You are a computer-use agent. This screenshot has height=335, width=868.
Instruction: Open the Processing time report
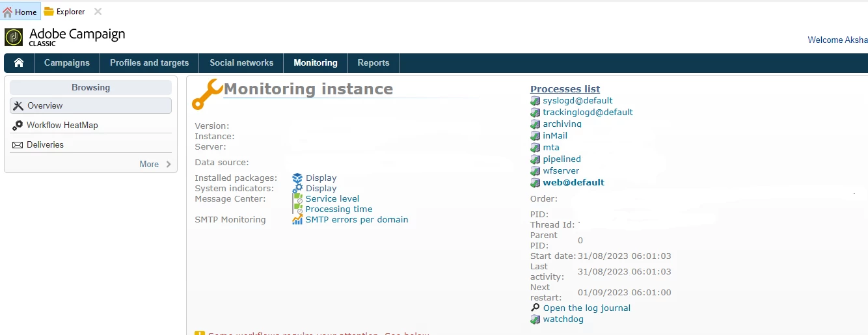(339, 209)
